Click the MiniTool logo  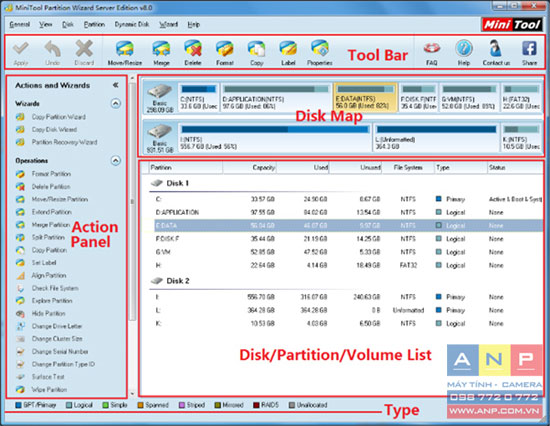512,24
